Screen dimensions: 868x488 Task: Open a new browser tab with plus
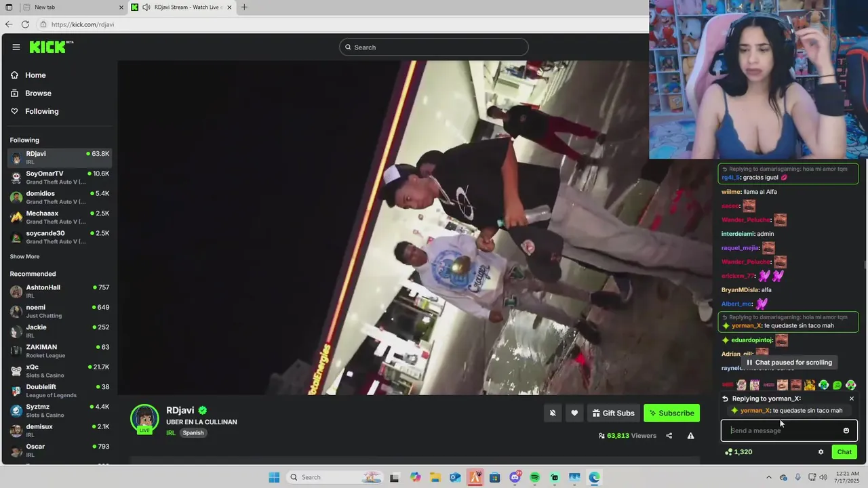click(244, 7)
